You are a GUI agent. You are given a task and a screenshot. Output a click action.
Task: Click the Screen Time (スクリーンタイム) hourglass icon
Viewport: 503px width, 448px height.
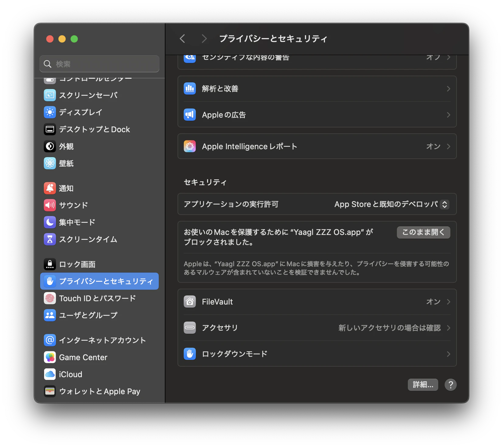[50, 239]
